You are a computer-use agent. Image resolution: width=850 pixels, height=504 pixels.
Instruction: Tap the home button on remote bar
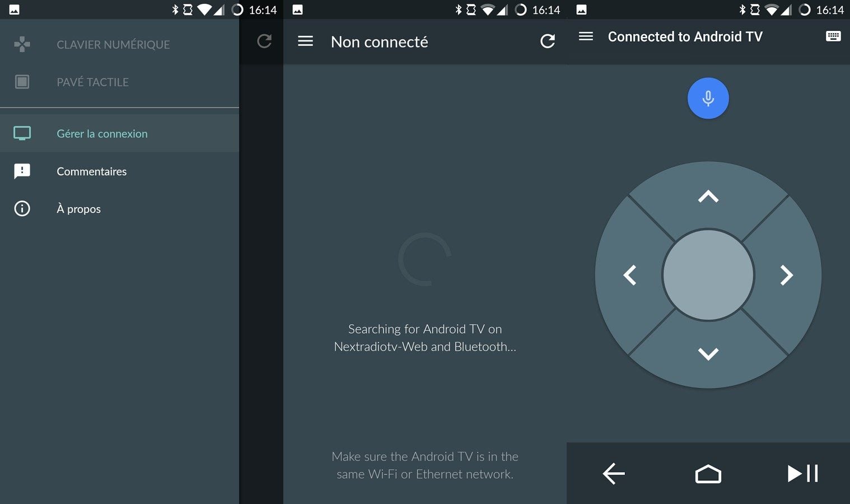(x=708, y=474)
